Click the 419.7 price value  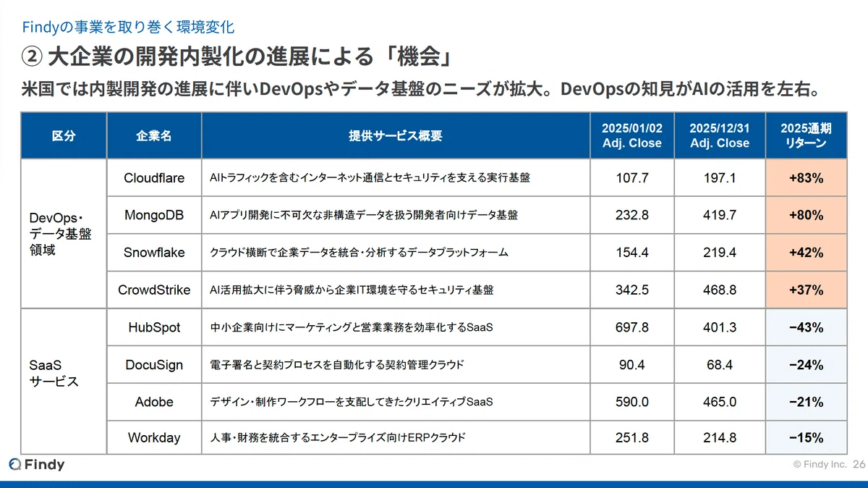tap(720, 215)
